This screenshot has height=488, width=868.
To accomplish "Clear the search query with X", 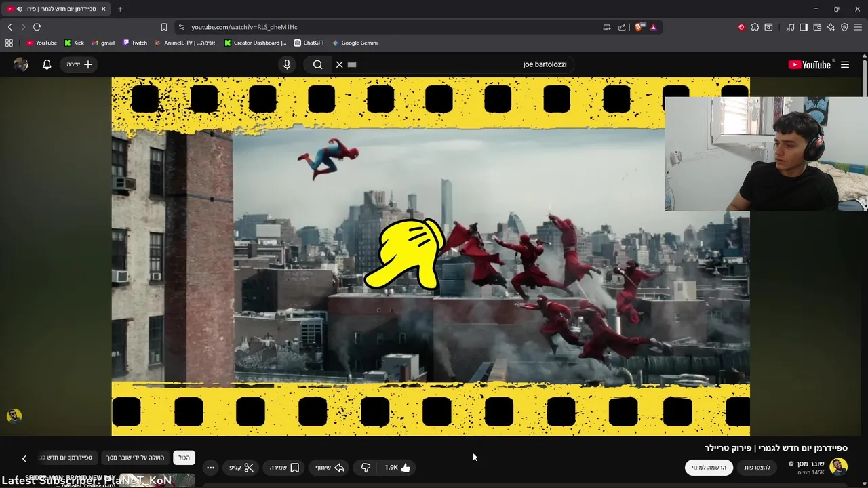I will [x=339, y=64].
